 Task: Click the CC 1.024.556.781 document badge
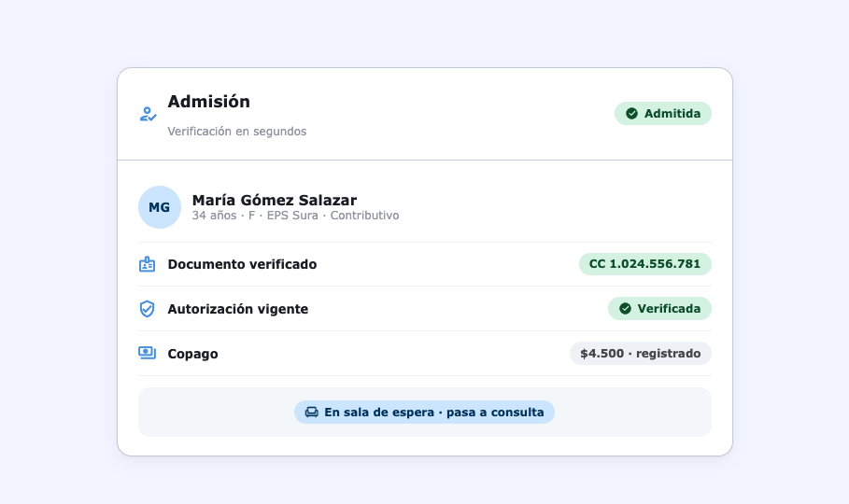pos(644,264)
